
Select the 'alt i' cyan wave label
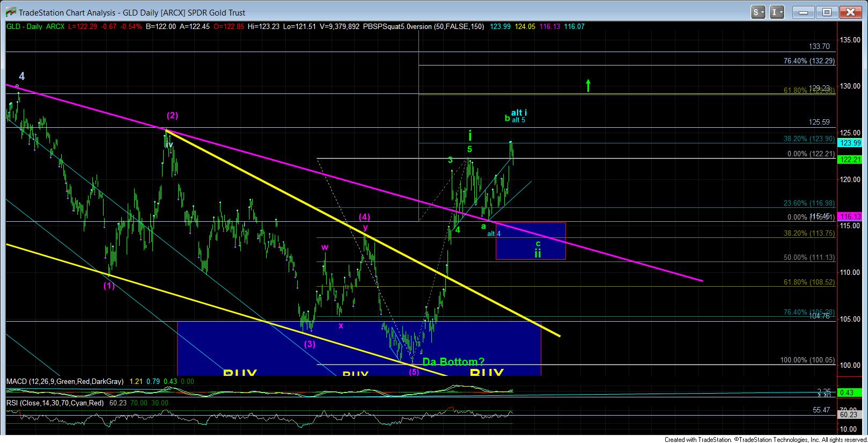(519, 113)
